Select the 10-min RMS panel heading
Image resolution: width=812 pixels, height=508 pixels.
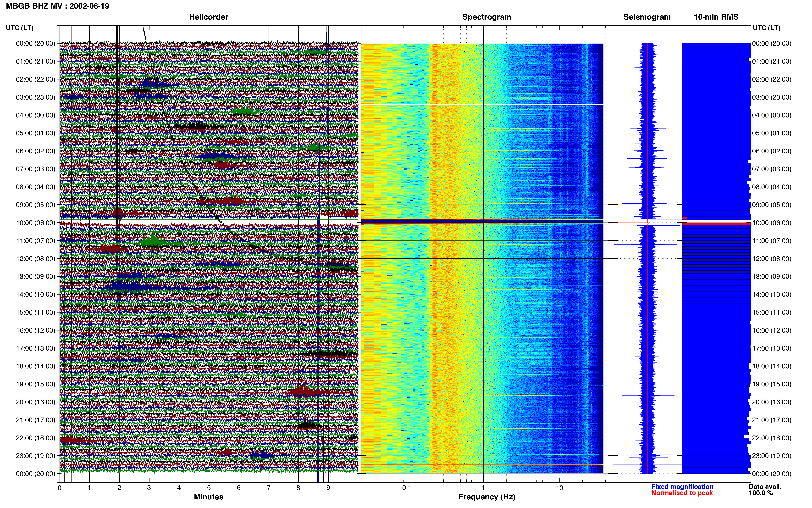pyautogui.click(x=716, y=17)
